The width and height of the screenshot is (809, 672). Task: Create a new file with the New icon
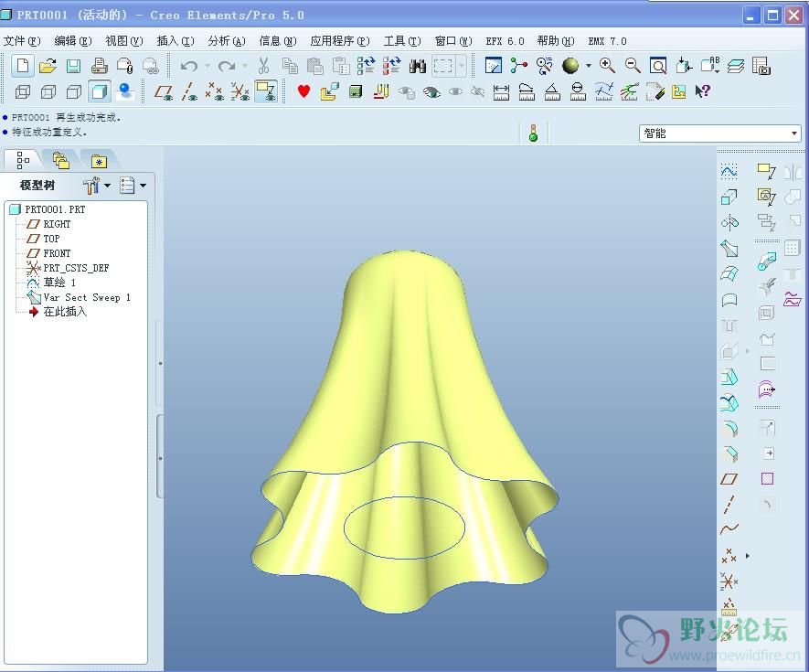coord(23,66)
